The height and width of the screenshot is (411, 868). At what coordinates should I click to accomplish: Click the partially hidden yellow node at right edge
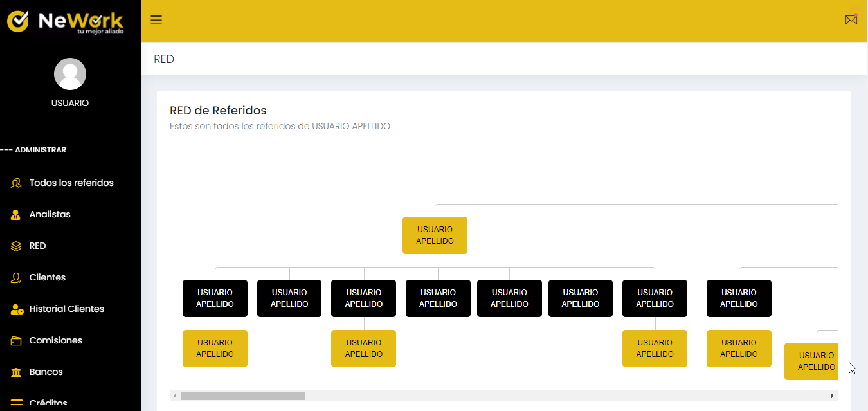point(811,361)
